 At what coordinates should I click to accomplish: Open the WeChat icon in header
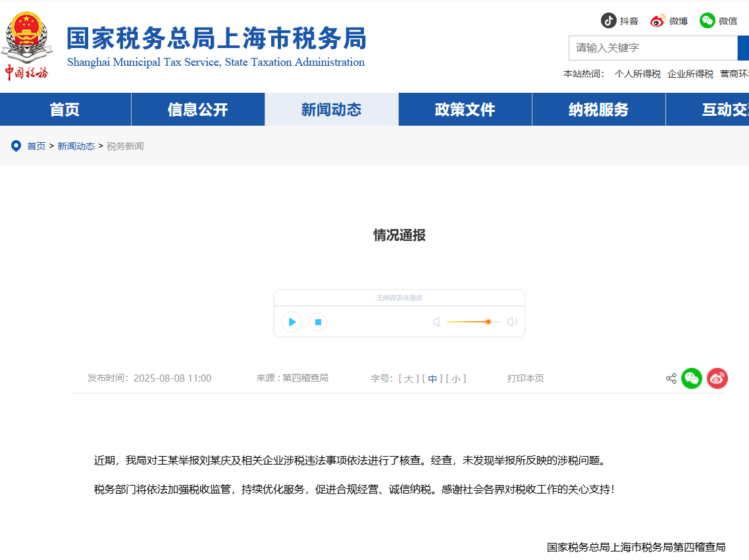[708, 20]
